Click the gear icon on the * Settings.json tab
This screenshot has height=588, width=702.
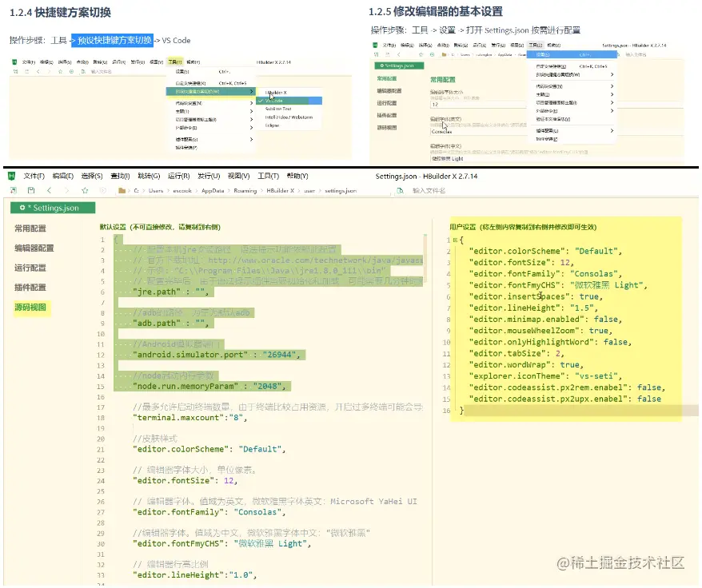[x=22, y=208]
